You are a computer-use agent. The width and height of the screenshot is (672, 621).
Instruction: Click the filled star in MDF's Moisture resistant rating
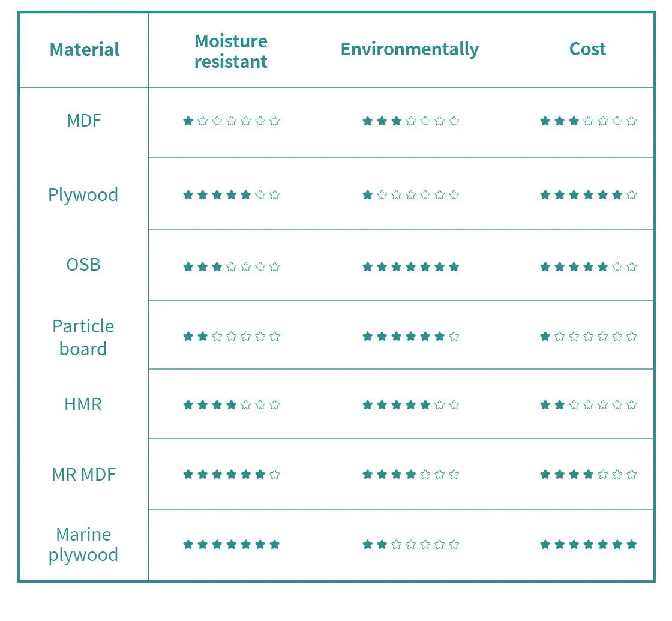coord(188,121)
